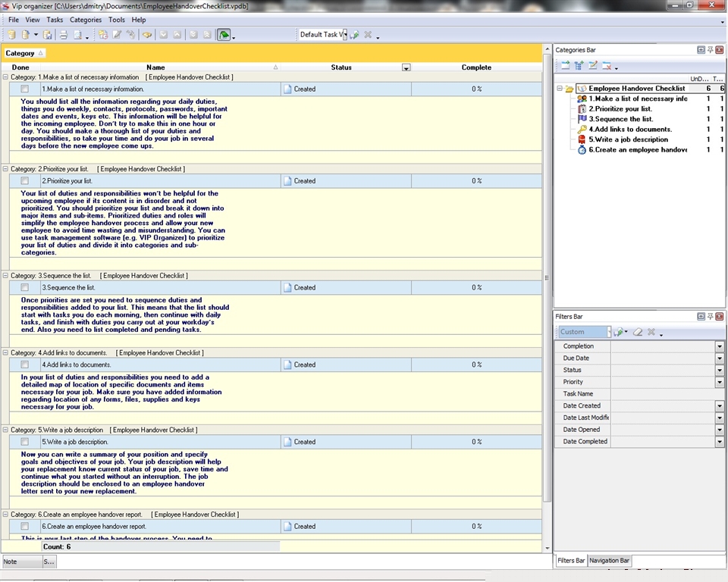728x582 pixels.
Task: Click the Delete Category icon with red X
Action: (x=607, y=66)
